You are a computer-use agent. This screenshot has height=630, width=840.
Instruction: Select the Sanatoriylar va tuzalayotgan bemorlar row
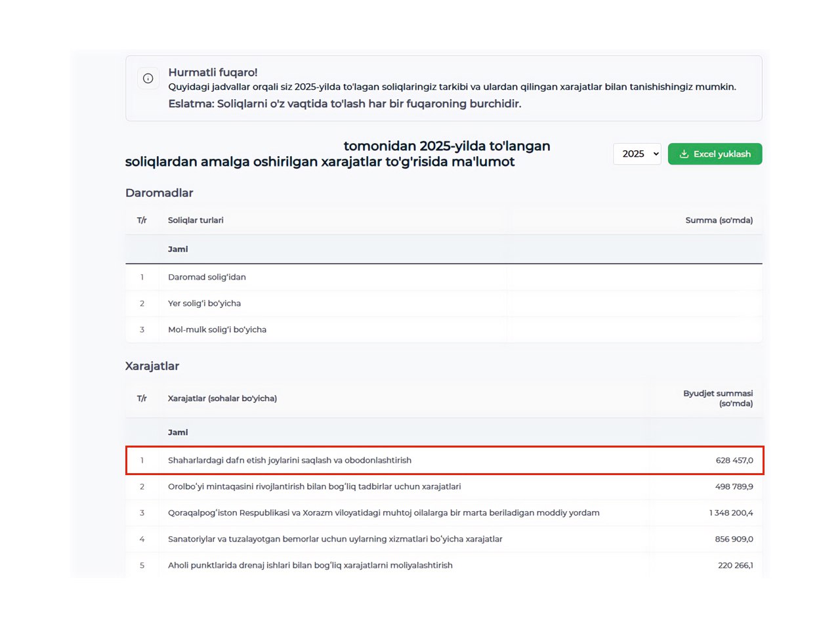coord(335,539)
